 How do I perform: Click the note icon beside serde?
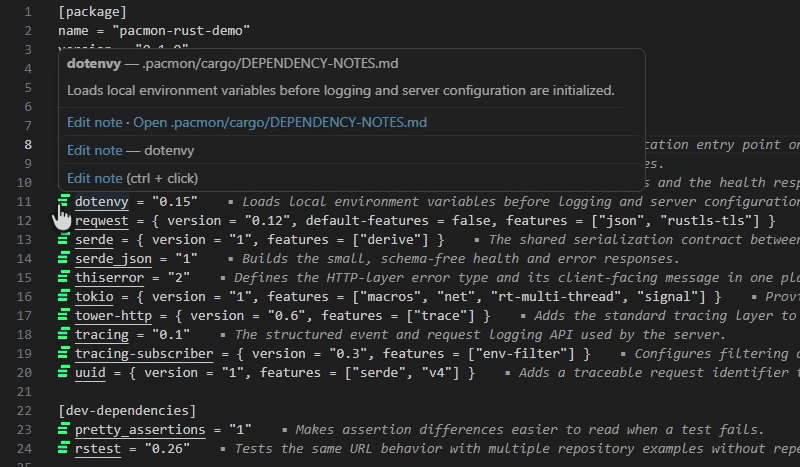point(63,239)
